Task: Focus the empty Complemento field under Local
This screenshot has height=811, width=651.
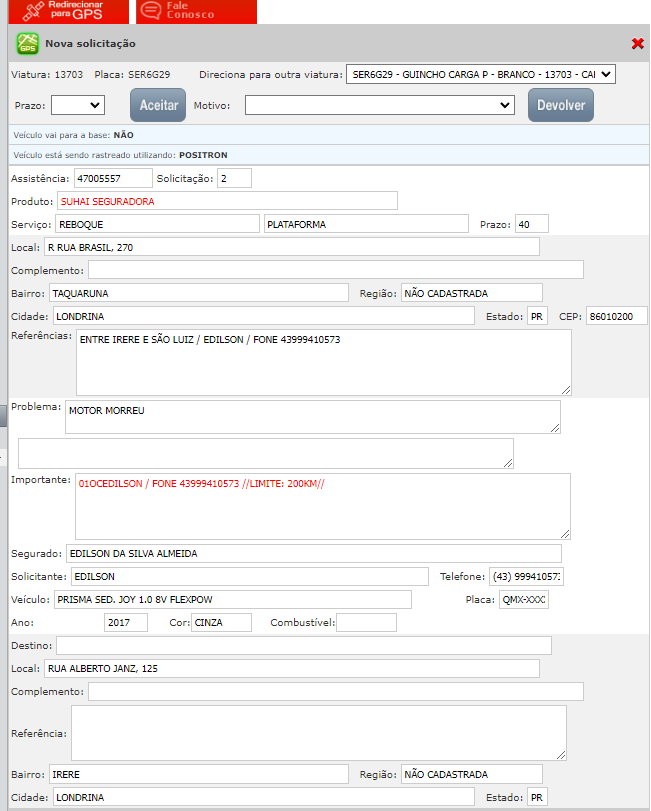Action: click(335, 270)
